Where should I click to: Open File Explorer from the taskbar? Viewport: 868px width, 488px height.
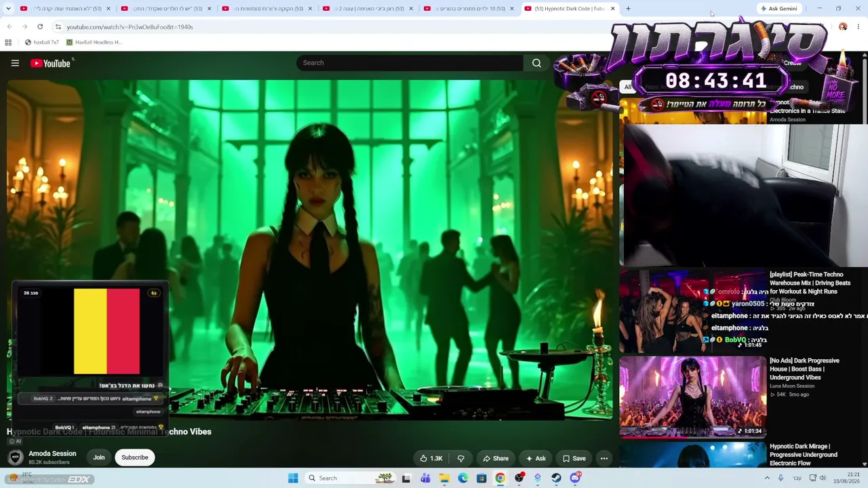click(444, 479)
